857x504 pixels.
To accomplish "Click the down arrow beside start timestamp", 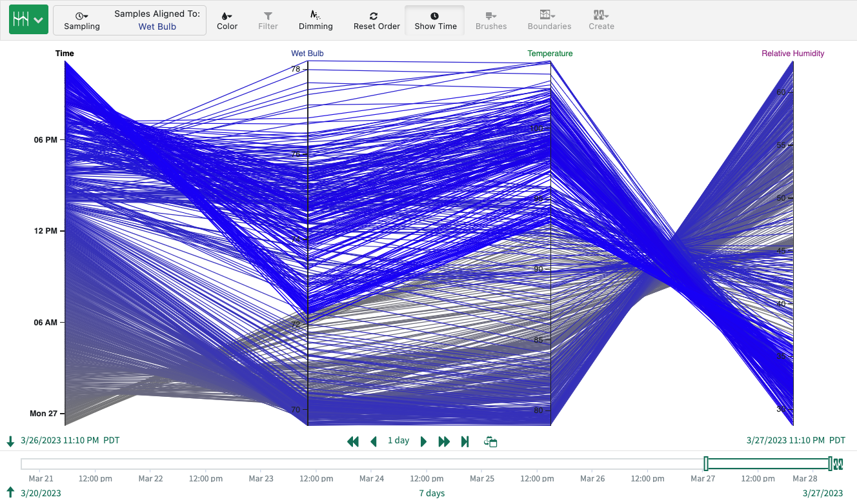I will tap(10, 441).
